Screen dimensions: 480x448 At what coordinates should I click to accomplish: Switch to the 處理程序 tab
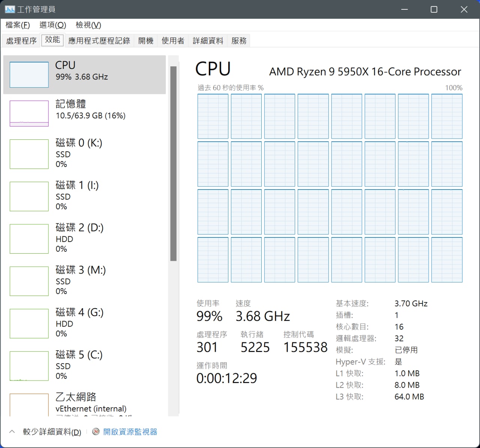(21, 41)
